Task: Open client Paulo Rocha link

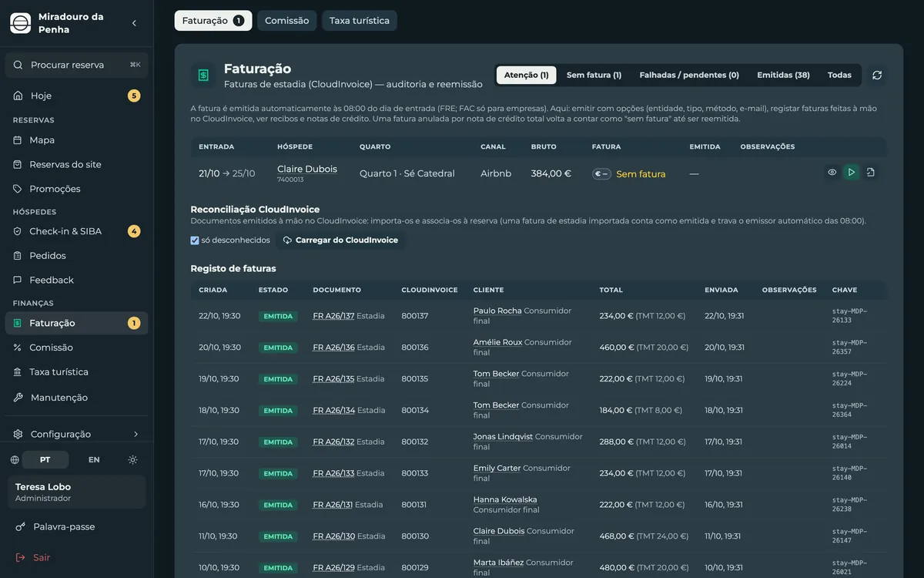Action: pyautogui.click(x=497, y=311)
